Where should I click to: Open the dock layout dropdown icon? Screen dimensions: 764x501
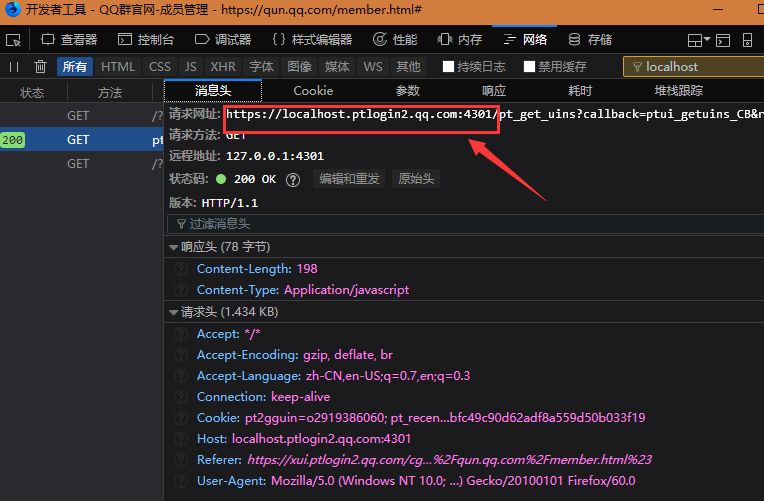pyautogui.click(x=698, y=40)
